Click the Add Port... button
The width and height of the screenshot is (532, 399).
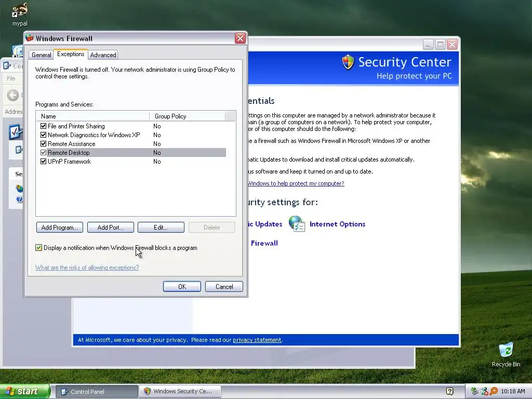tap(110, 228)
